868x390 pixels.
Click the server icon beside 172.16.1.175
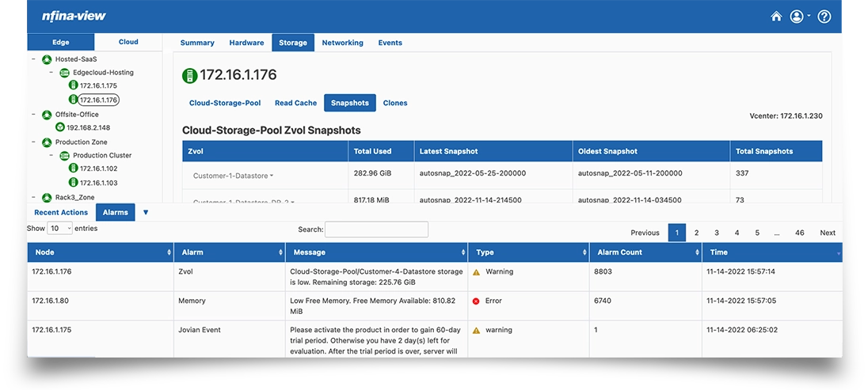(73, 85)
